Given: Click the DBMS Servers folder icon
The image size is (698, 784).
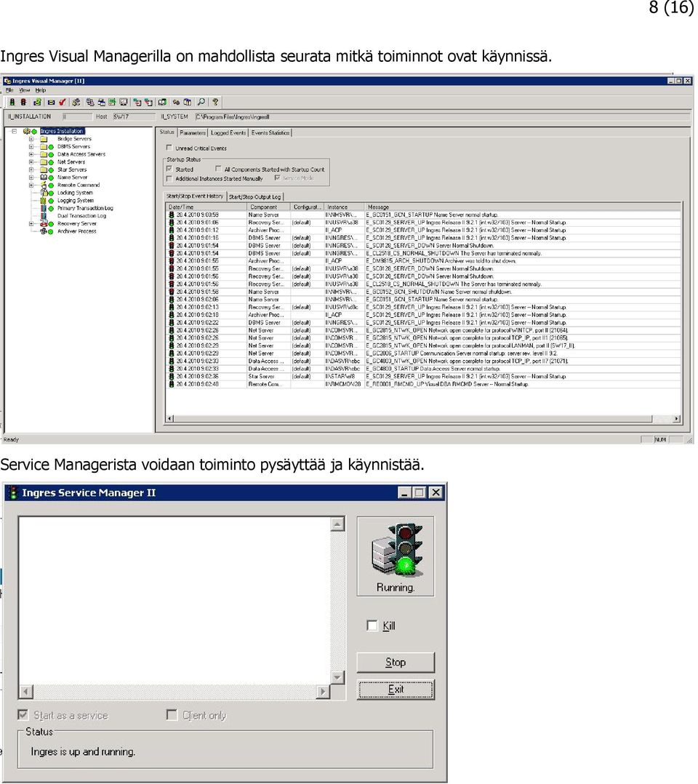Looking at the screenshot, I should [44, 146].
